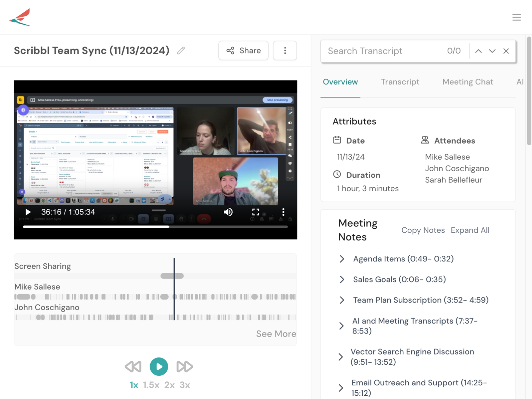Screen dimensions: 532x399
Task: Clear the transcript search
Action: pos(506,51)
